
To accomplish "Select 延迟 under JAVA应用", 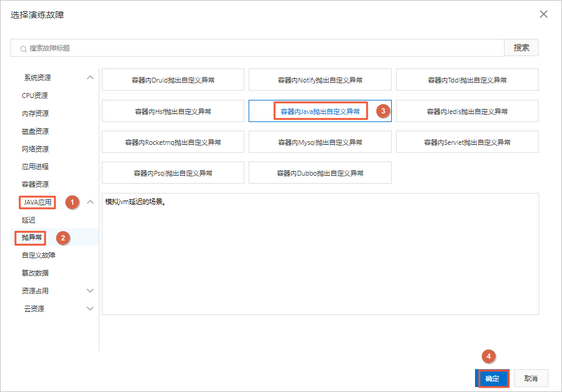I will [x=28, y=220].
